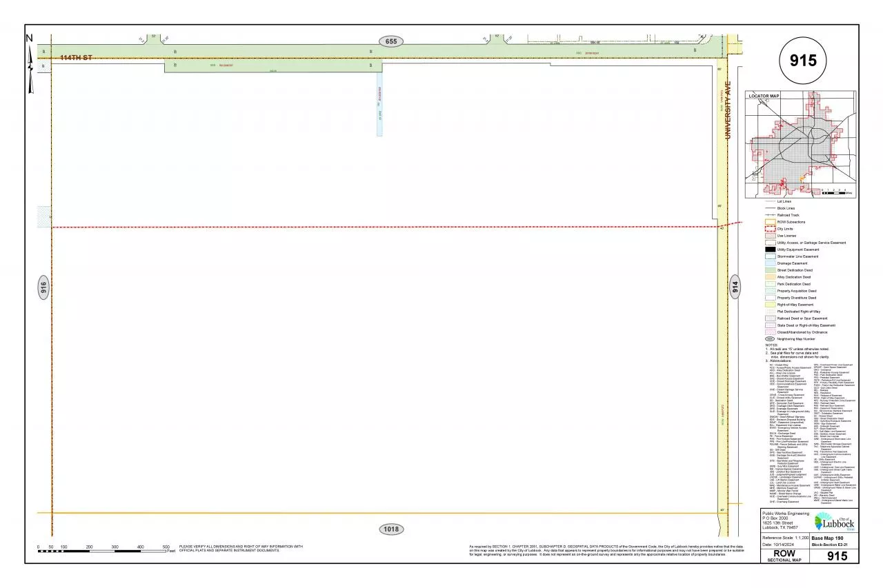The image size is (883, 588).
Task: Click the Neighboring Map Number legend oval symbol
Action: coord(770,339)
